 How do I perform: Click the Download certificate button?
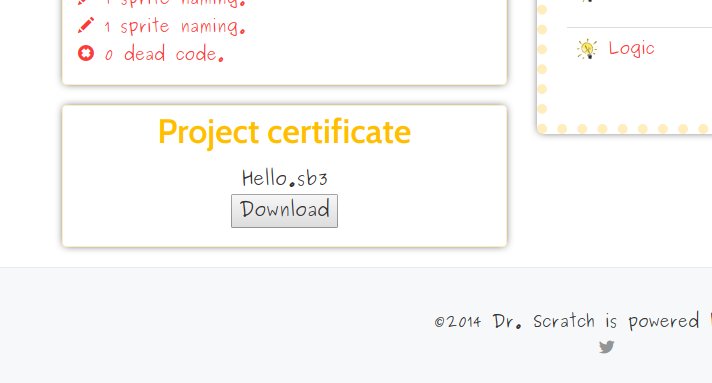click(x=284, y=211)
